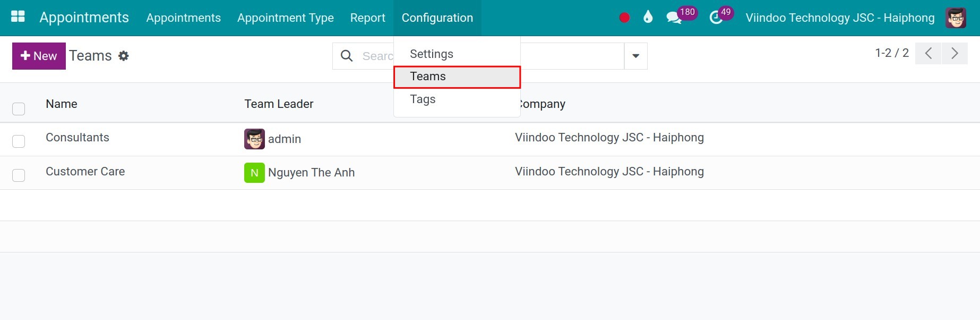Open the Consultants team record
This screenshot has width=980, height=320.
pyautogui.click(x=78, y=137)
